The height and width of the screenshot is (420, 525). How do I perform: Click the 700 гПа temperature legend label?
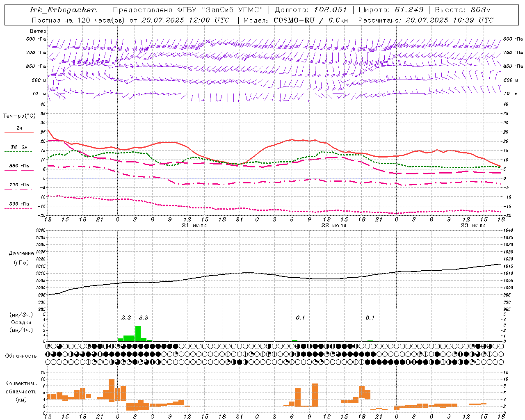(x=19, y=185)
